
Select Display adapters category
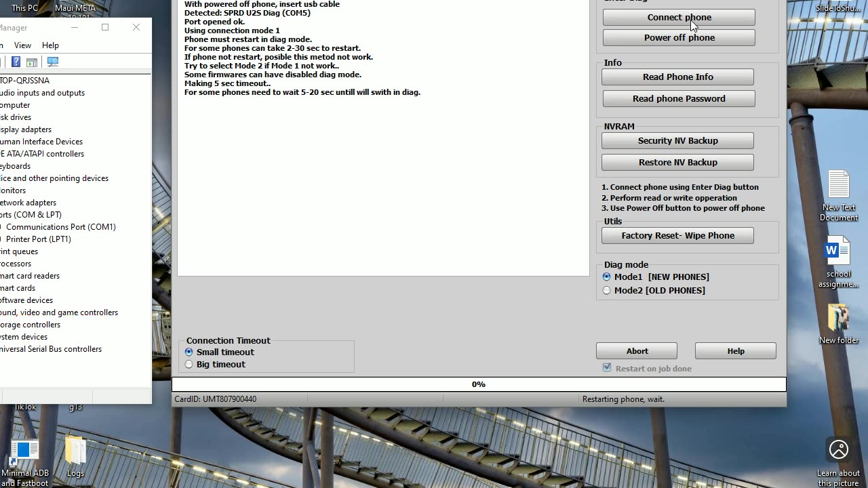26,129
